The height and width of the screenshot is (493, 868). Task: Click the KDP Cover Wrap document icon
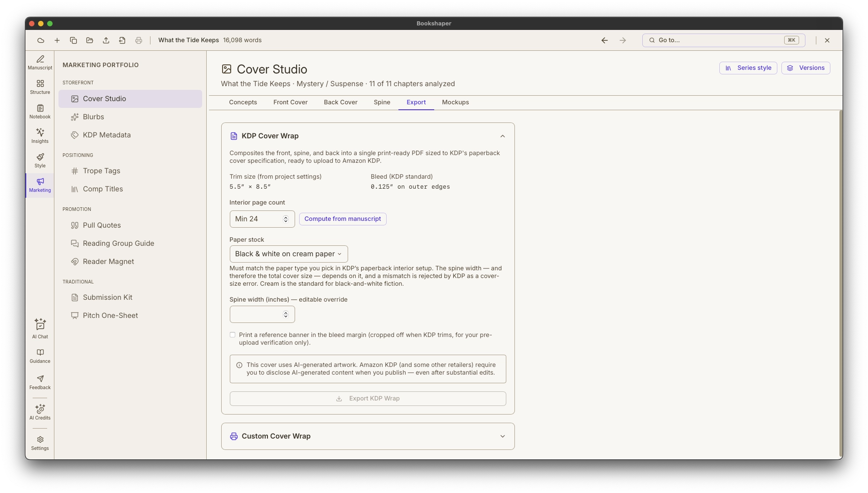coord(234,136)
